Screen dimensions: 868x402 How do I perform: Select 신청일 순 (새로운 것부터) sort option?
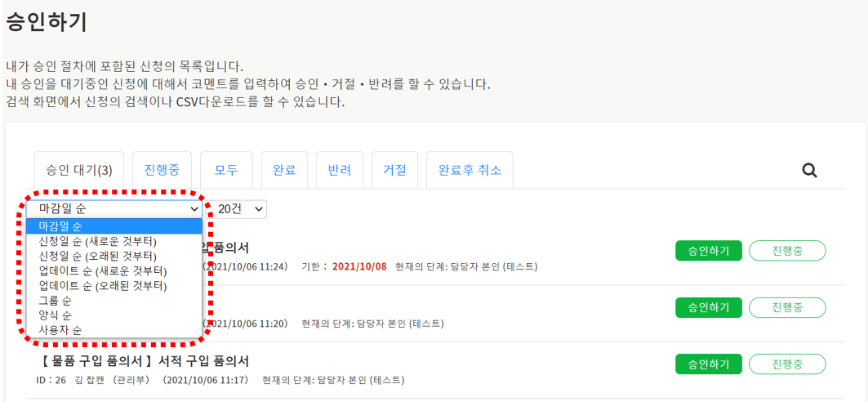[98, 241]
